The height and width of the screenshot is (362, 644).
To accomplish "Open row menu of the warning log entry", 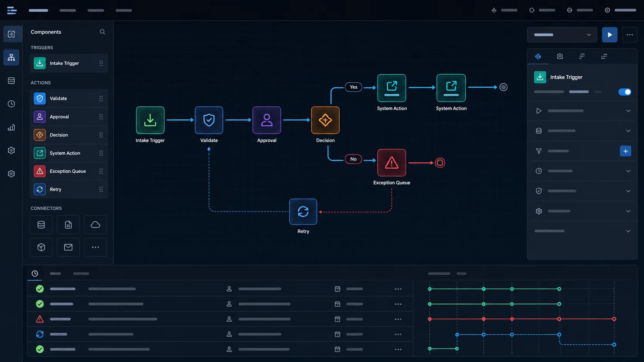I will click(398, 319).
